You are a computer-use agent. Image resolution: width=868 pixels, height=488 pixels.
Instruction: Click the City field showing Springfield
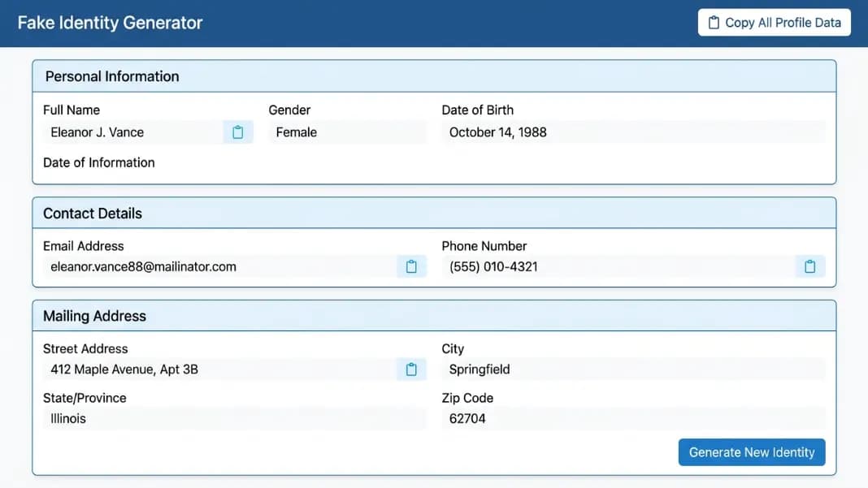coord(633,369)
